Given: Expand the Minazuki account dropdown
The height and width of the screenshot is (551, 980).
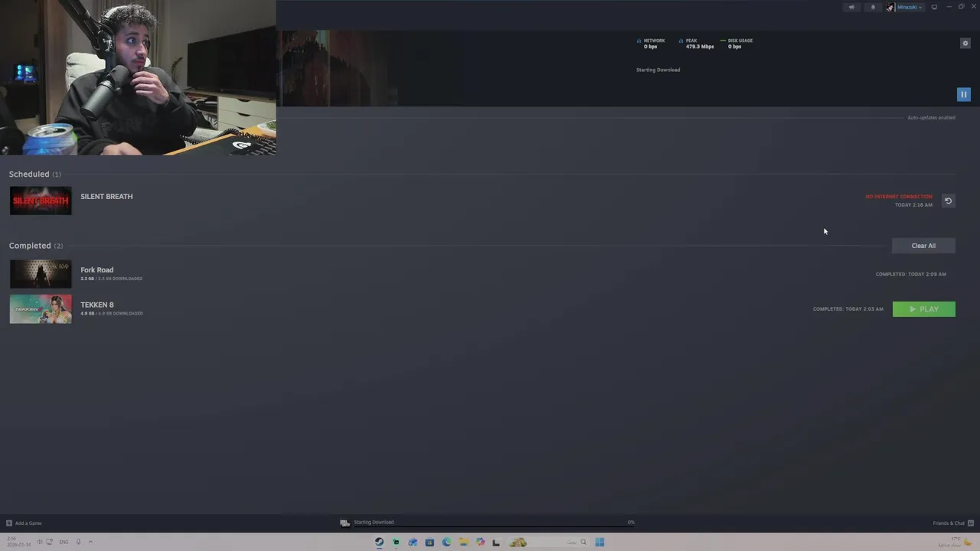Looking at the screenshot, I should point(910,7).
